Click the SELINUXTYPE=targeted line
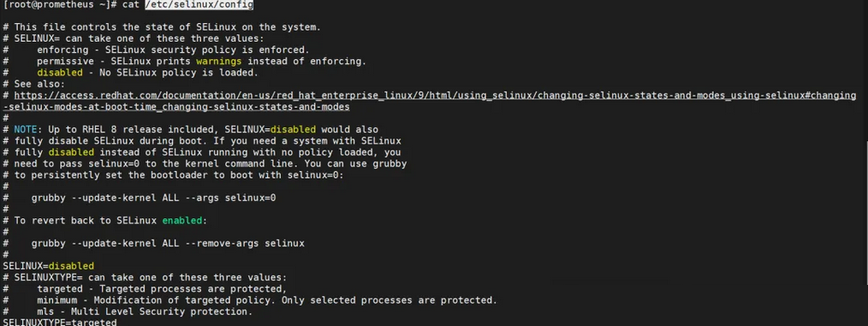The width and height of the screenshot is (868, 326). (x=60, y=322)
